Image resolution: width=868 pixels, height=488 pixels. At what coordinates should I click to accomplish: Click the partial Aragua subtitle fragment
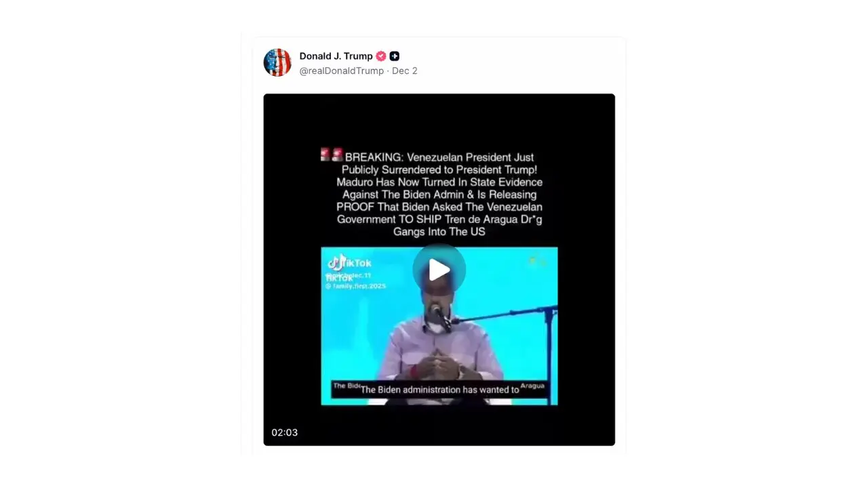(533, 386)
